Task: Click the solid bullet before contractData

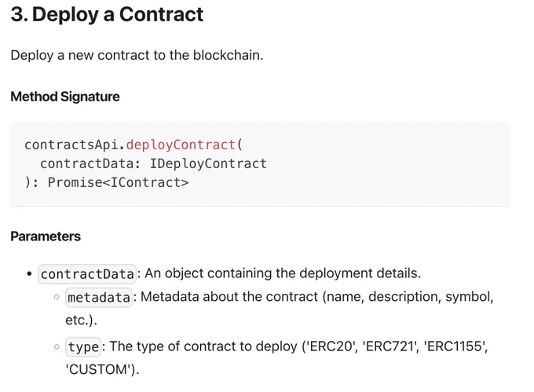Action: tap(29, 273)
